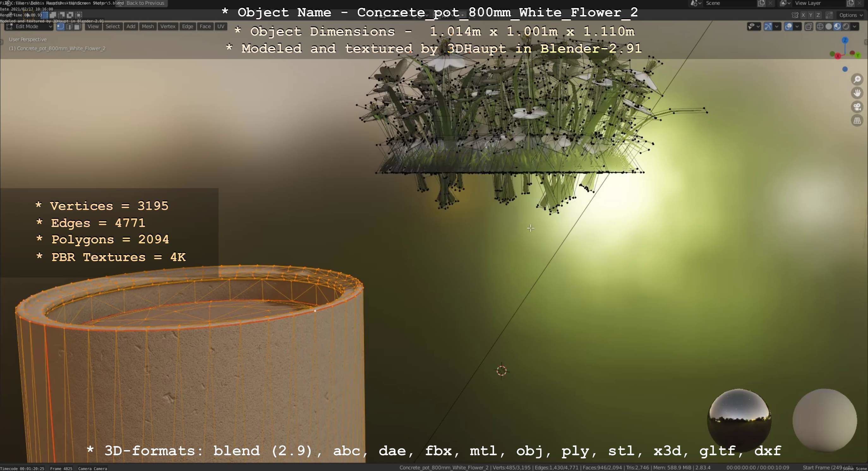Image resolution: width=868 pixels, height=471 pixels.
Task: Open selectability and visibility dropdown
Action: point(753,27)
